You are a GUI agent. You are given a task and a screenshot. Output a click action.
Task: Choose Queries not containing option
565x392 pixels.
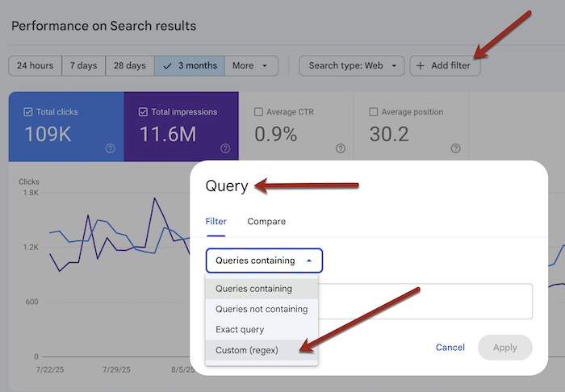262,309
